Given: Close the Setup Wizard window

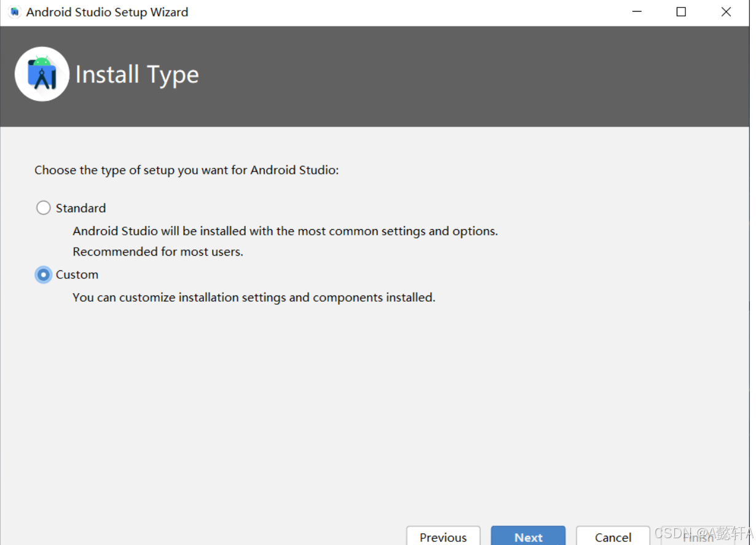Looking at the screenshot, I should (x=726, y=12).
